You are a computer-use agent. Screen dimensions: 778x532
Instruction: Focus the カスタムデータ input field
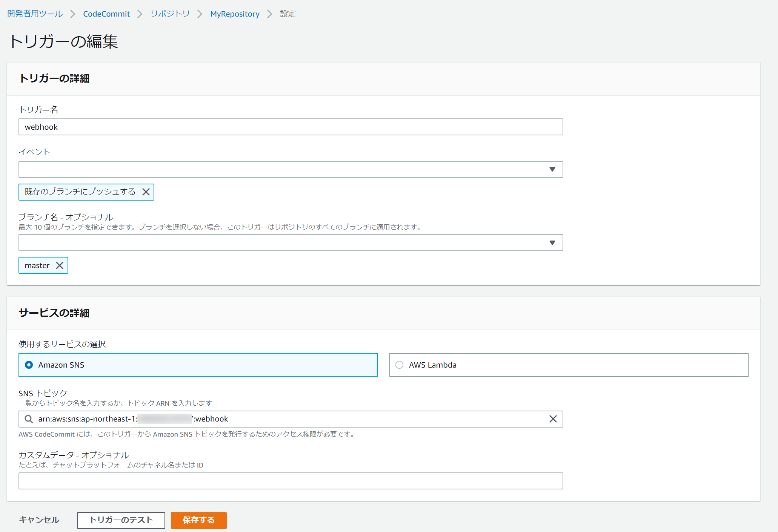(x=291, y=481)
